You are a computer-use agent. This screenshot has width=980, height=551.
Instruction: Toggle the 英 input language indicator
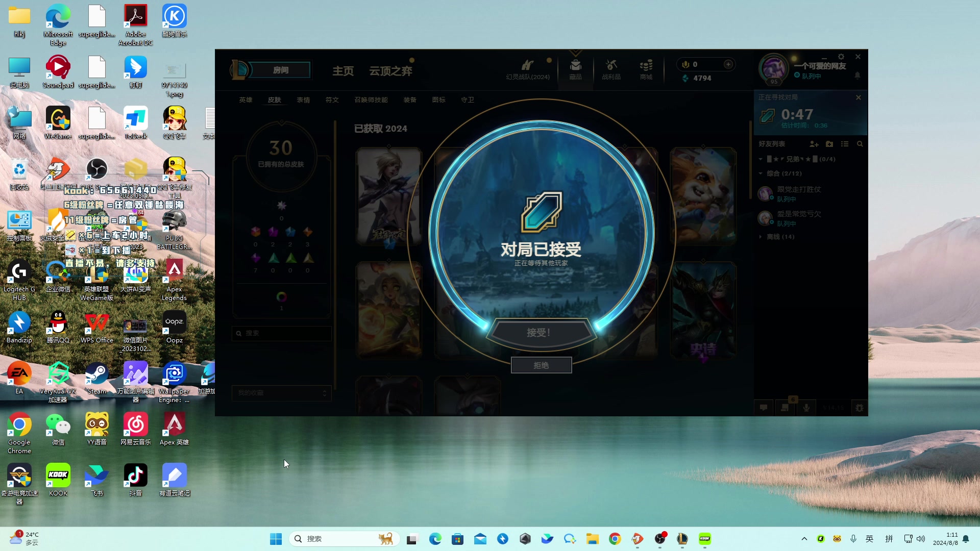(870, 539)
